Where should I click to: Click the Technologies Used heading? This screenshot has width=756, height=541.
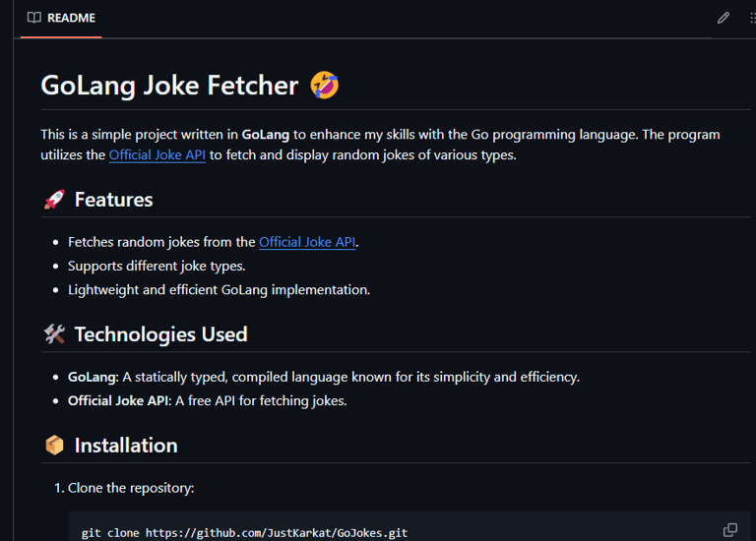click(x=160, y=334)
